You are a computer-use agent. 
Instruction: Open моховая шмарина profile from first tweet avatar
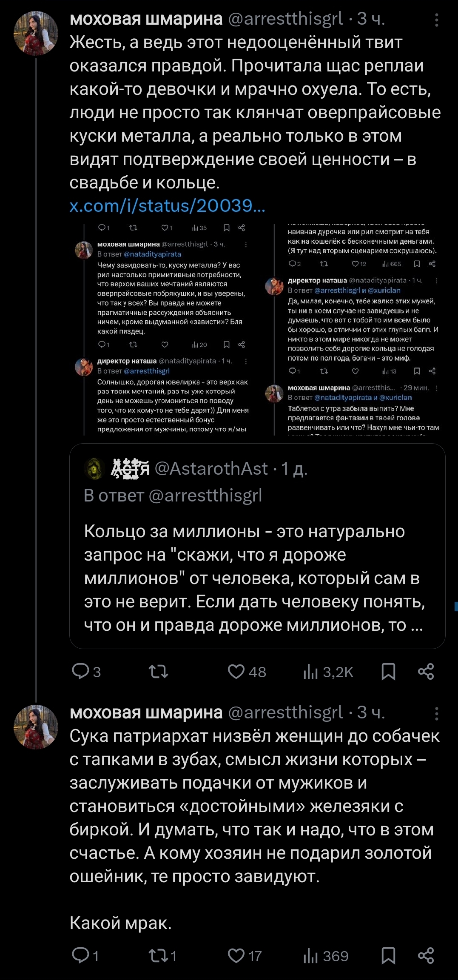(x=36, y=34)
